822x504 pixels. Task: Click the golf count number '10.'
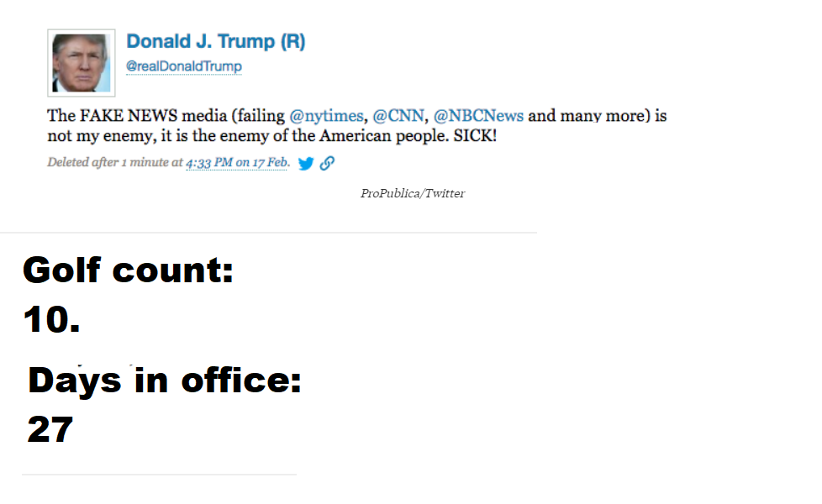click(x=52, y=320)
